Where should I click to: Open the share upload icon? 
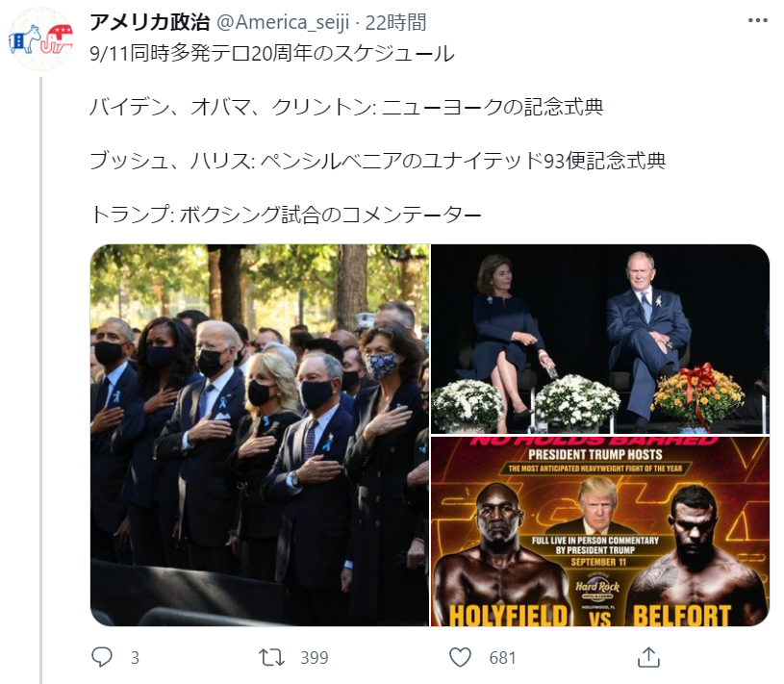coord(648,657)
